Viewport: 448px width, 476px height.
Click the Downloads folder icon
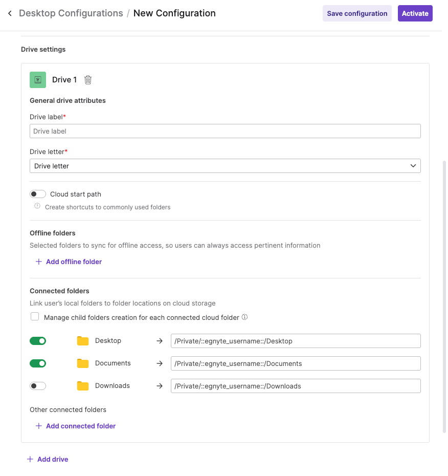coord(83,386)
